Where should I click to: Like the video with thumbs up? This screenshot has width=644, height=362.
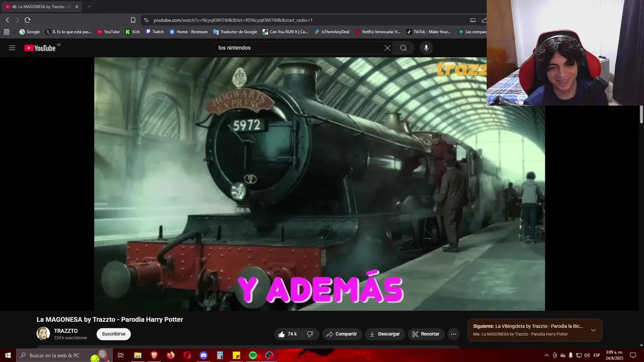[287, 334]
